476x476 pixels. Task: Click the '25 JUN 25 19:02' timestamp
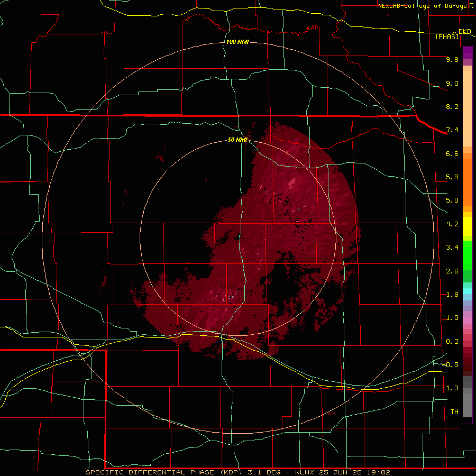point(354,472)
